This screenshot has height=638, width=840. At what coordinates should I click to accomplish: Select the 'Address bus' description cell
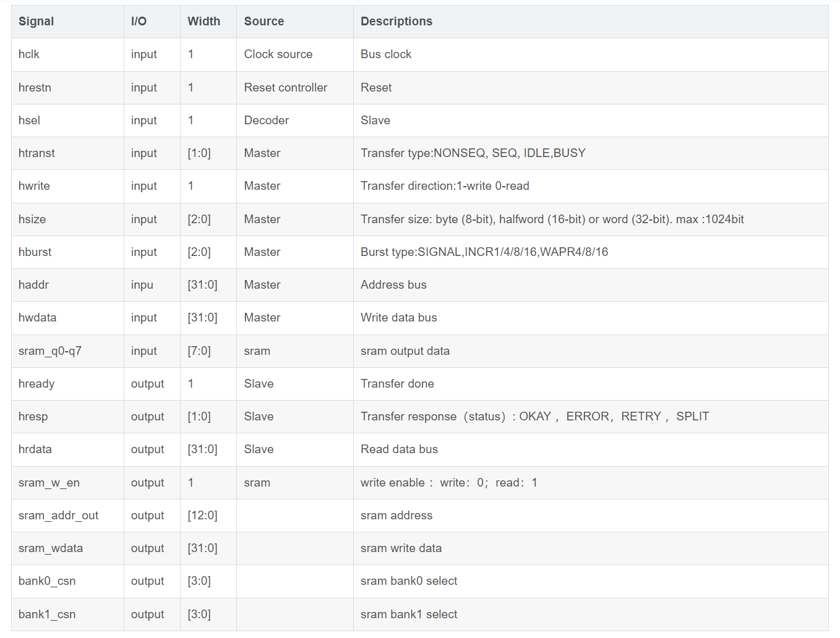(393, 285)
